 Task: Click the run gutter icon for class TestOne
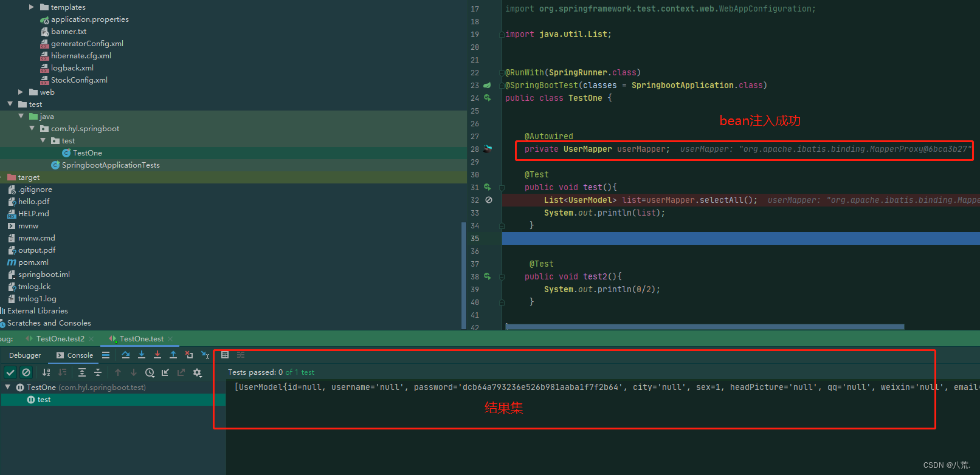tap(487, 98)
